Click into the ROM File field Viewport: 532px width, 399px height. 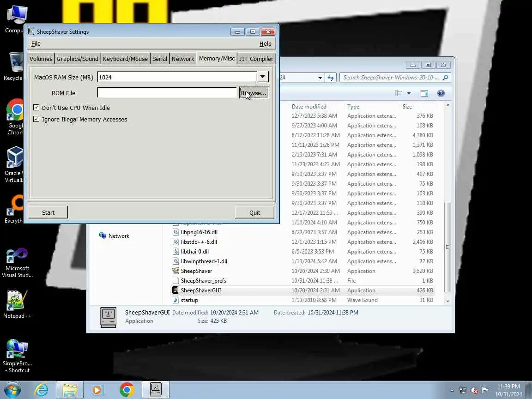click(167, 93)
